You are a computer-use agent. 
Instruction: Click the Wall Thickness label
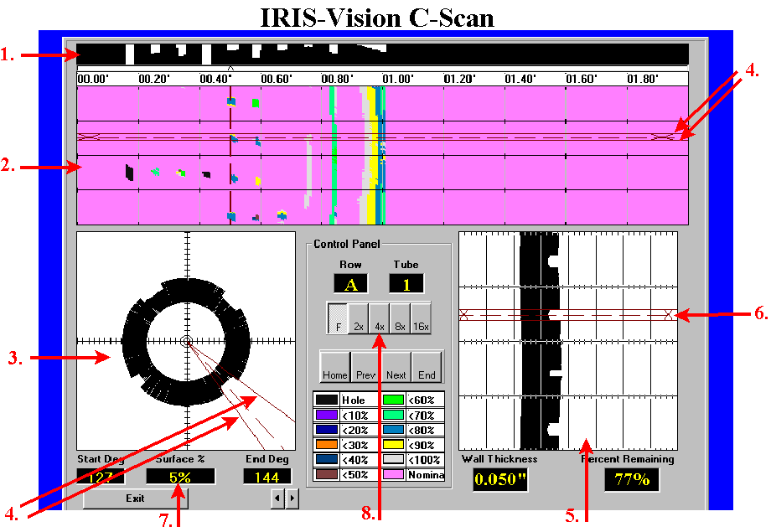click(x=499, y=459)
